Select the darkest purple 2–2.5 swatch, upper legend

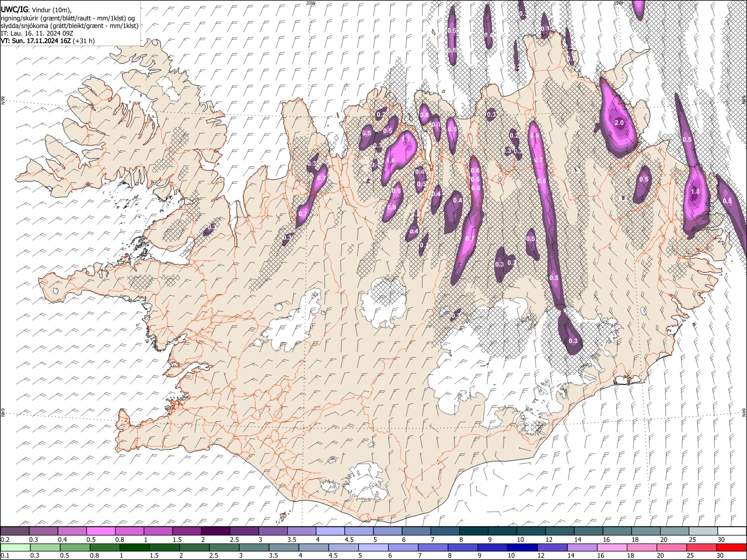215,531
